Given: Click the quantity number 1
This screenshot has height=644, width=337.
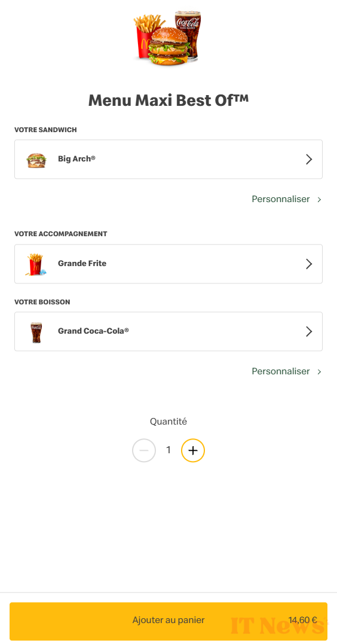Looking at the screenshot, I should tap(168, 450).
